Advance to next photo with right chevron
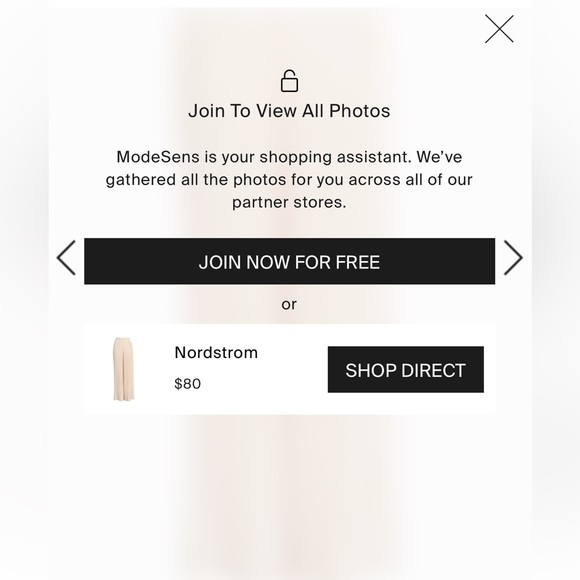 pos(513,258)
